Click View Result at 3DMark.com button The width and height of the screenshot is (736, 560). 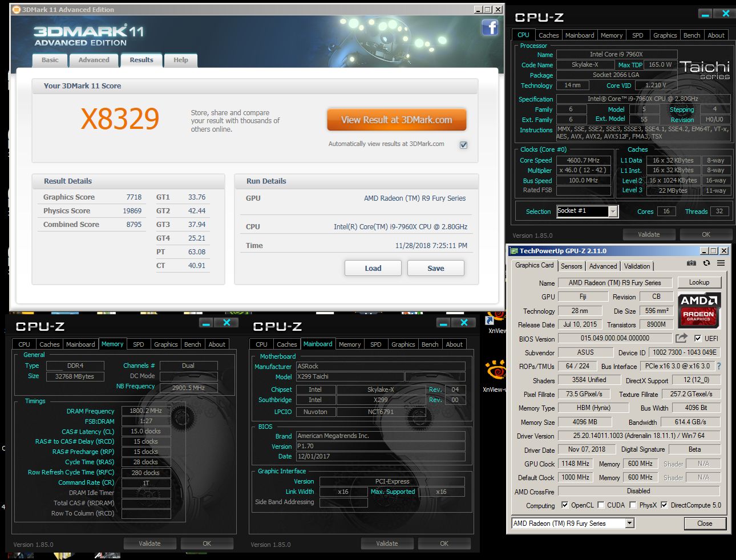(x=397, y=120)
